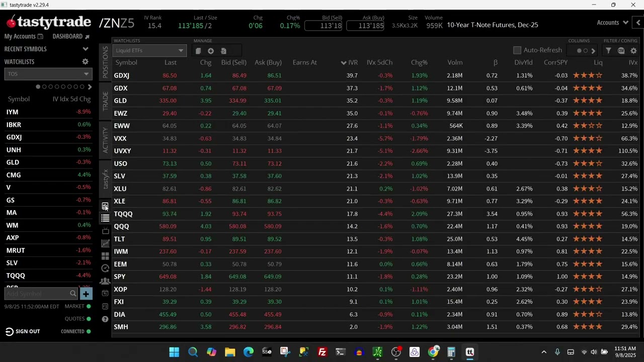Pop out the My Accounts window icon
The height and width of the screenshot is (362, 644).
41,37
